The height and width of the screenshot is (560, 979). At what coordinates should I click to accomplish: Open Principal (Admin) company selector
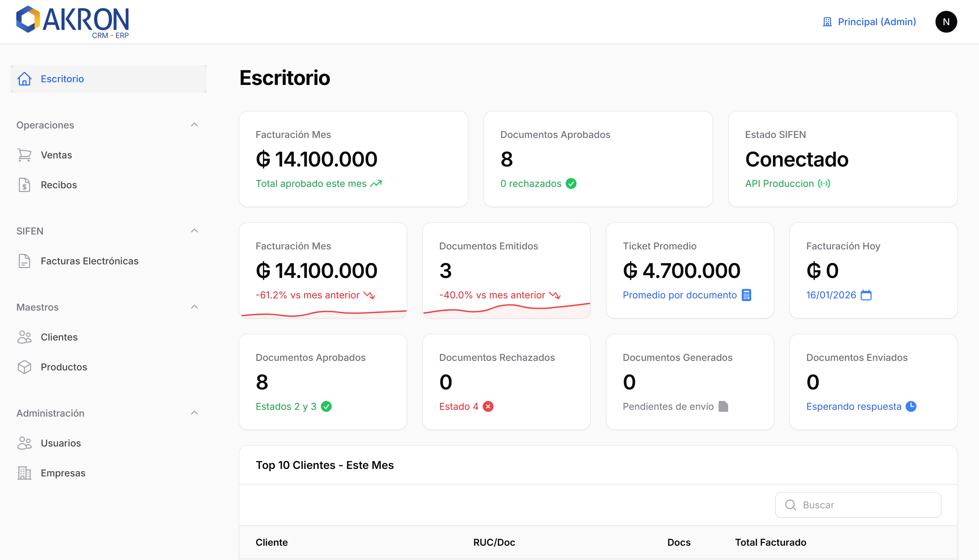point(869,22)
